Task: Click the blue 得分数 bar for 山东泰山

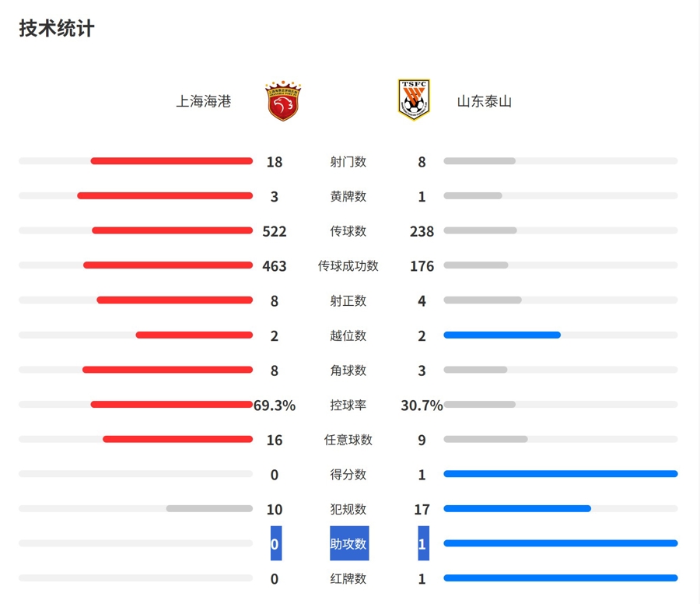Action: (x=561, y=473)
